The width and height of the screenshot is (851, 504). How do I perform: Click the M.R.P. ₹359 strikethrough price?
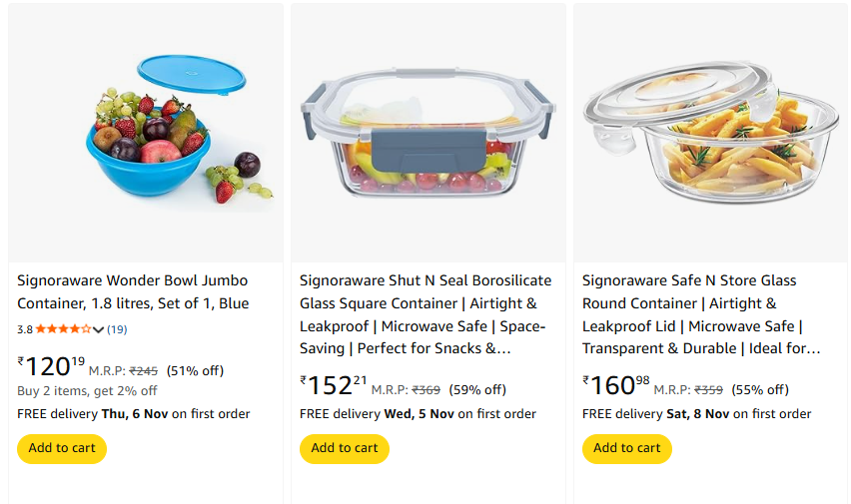[709, 390]
